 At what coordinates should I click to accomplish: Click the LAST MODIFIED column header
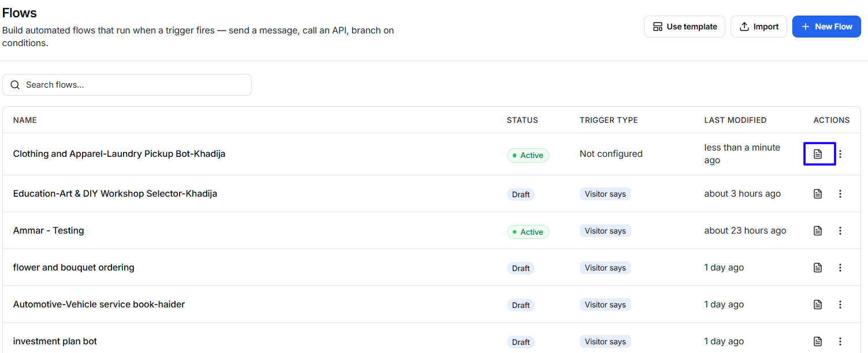coord(735,120)
